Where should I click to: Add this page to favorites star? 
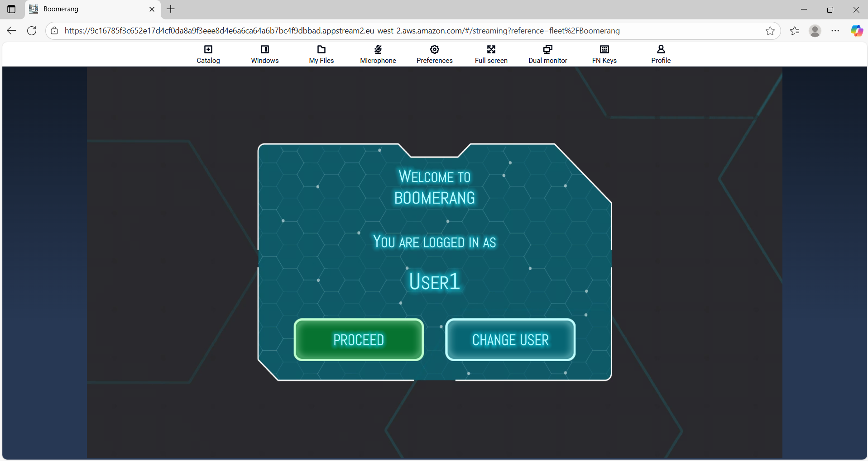tap(770, 31)
